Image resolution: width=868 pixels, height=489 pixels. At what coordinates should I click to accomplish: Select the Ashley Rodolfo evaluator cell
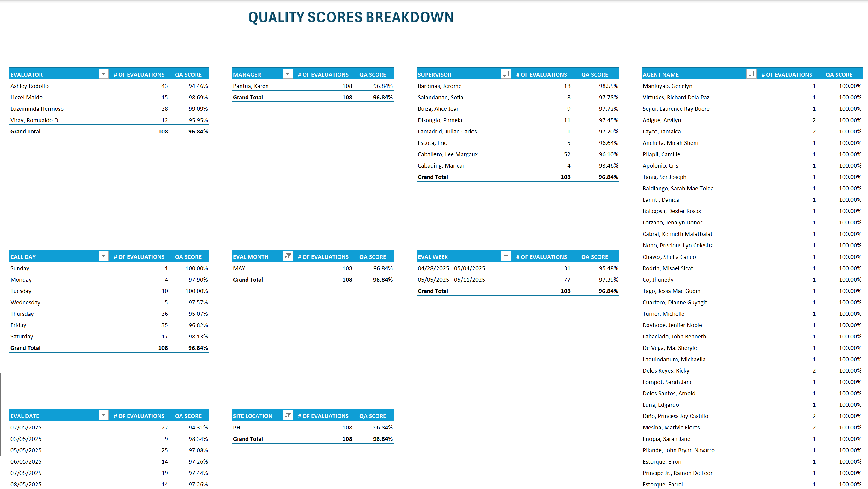tap(29, 86)
